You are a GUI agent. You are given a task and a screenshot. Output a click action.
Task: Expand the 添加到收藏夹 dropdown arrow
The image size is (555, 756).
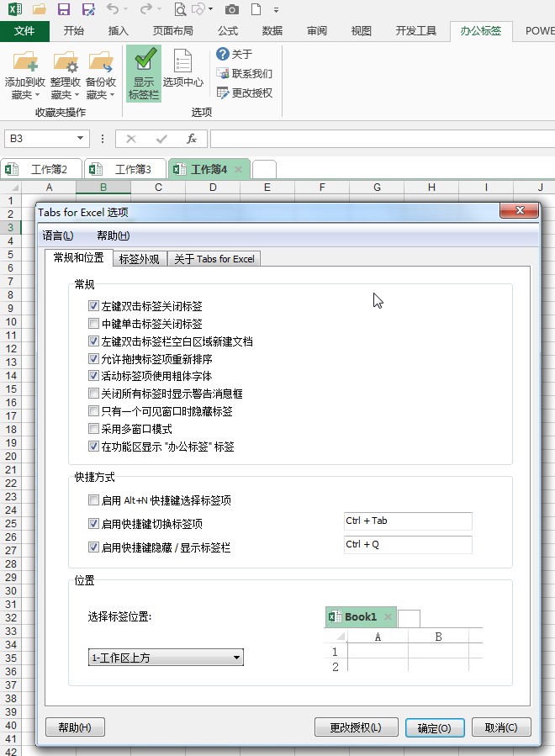tap(38, 95)
